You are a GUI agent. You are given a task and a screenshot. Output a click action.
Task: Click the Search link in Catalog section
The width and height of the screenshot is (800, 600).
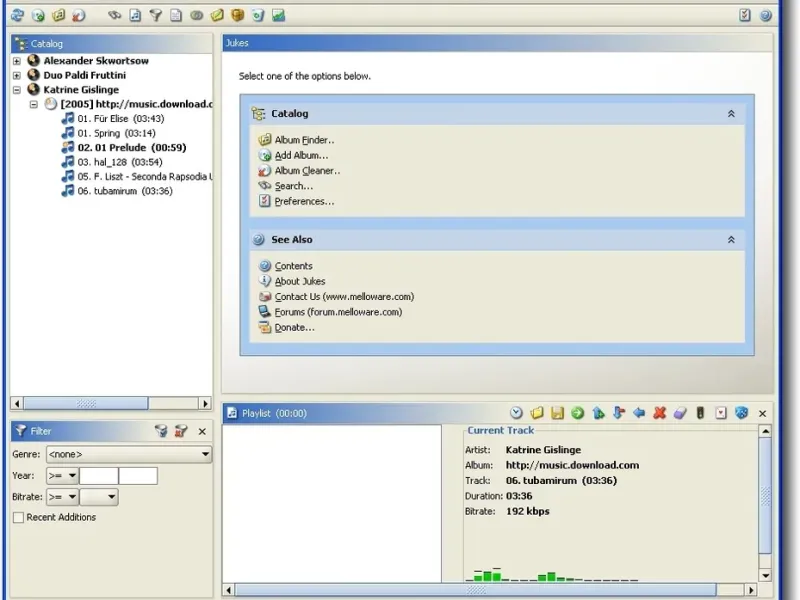pos(294,186)
